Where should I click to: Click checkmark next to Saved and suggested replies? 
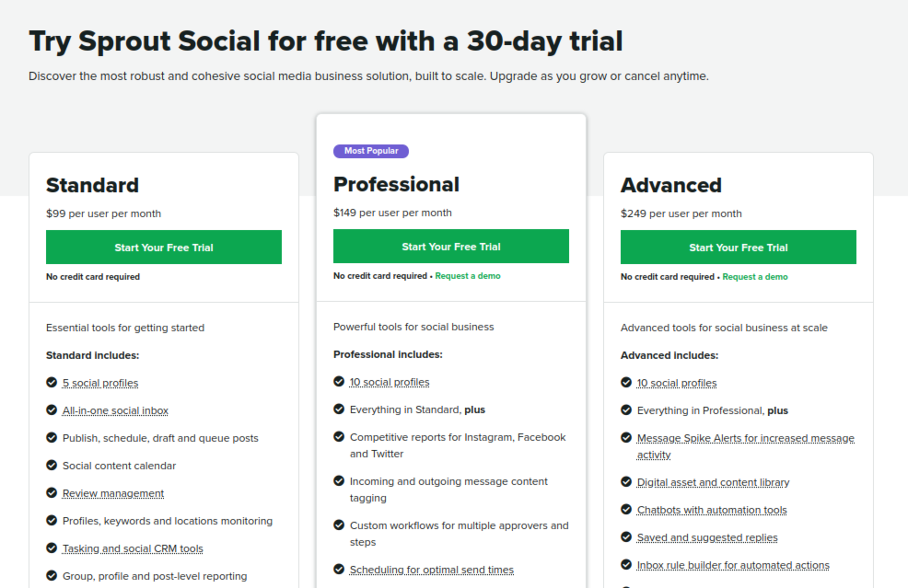tap(626, 537)
